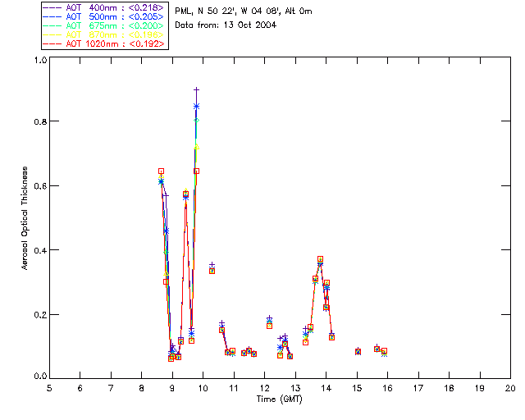Click the x-axis label 10
The image size is (525, 420).
click(x=203, y=388)
